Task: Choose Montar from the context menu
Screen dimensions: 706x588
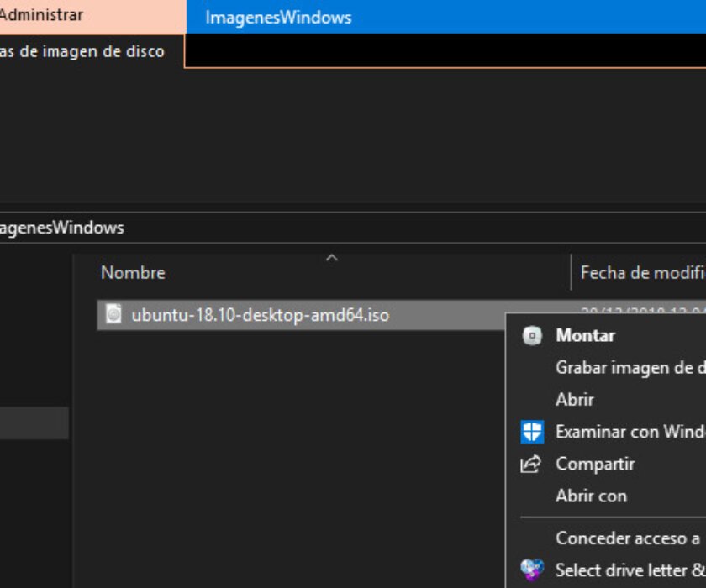Action: pyautogui.click(x=585, y=336)
